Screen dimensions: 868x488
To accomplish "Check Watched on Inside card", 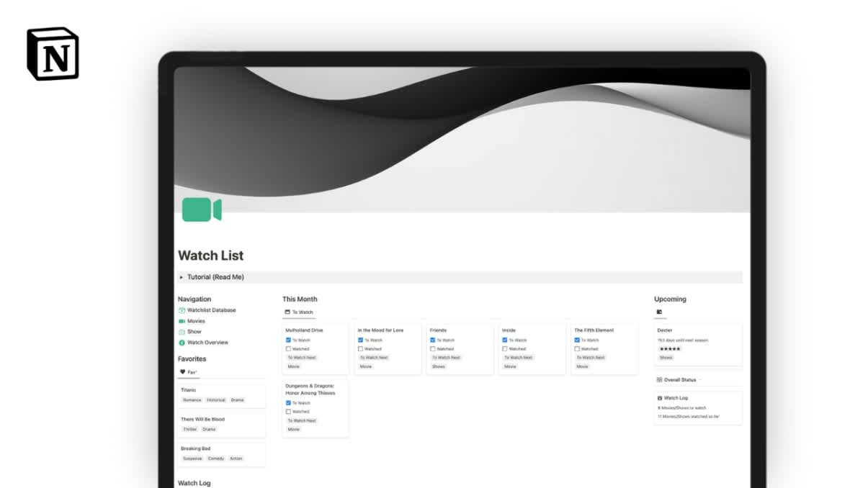I will (505, 349).
